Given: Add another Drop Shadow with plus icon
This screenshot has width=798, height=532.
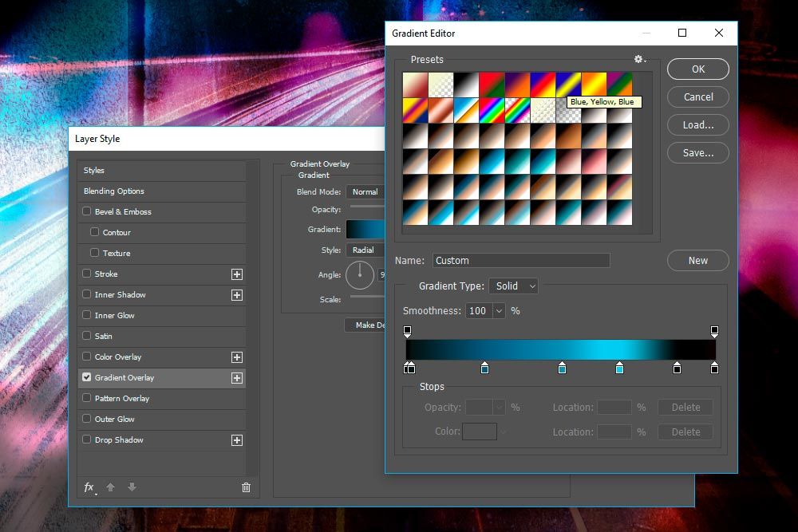Looking at the screenshot, I should click(236, 440).
